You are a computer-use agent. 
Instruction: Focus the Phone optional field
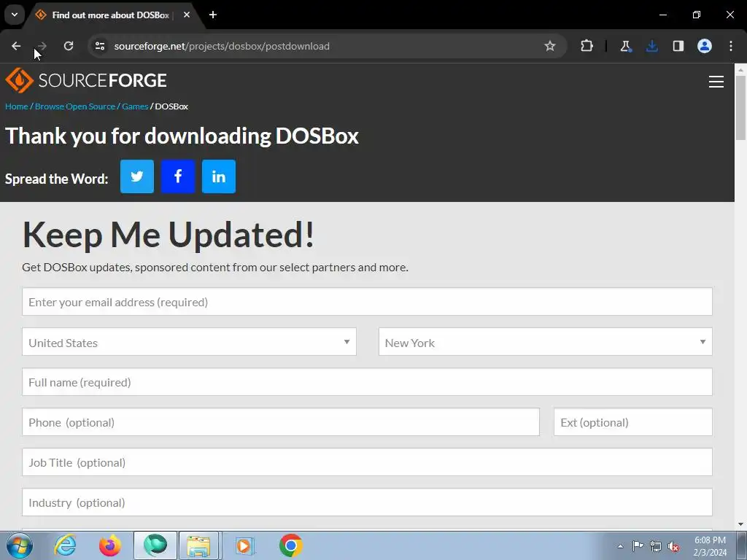(x=281, y=422)
